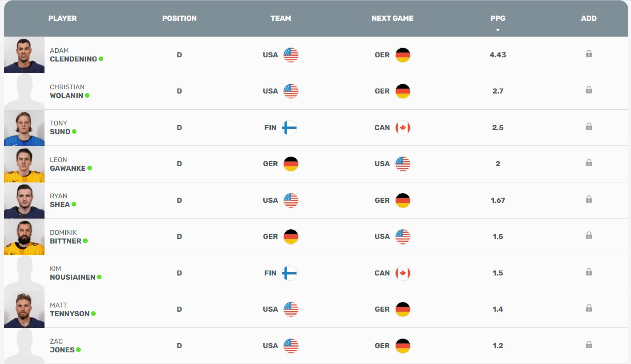Image resolution: width=631 pixels, height=364 pixels.
Task: Click the Germany flag in Leon Gawanke's team column
Action: tap(291, 164)
